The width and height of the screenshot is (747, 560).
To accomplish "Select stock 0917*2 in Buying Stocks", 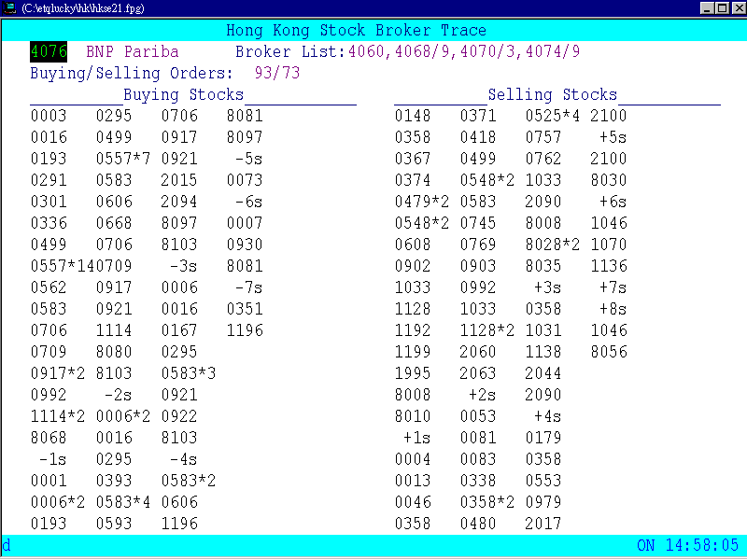I will point(60,372).
